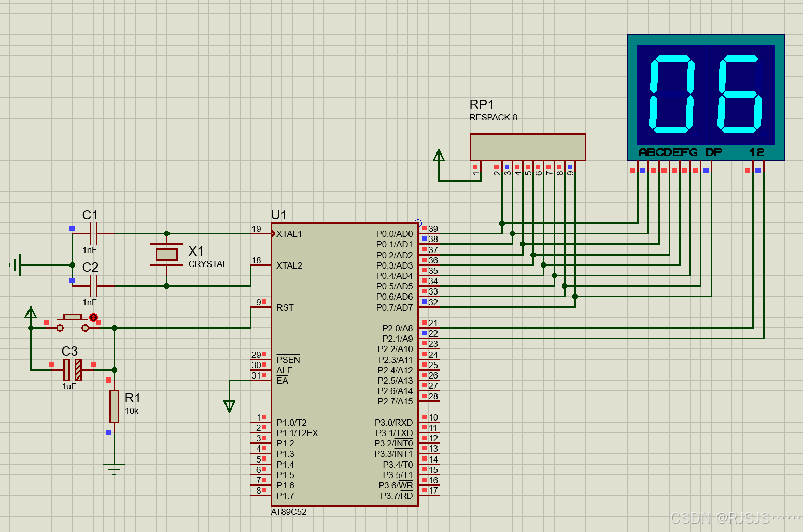The height and width of the screenshot is (532, 803).
Task: Click the X1 reference label
Action: (x=196, y=251)
